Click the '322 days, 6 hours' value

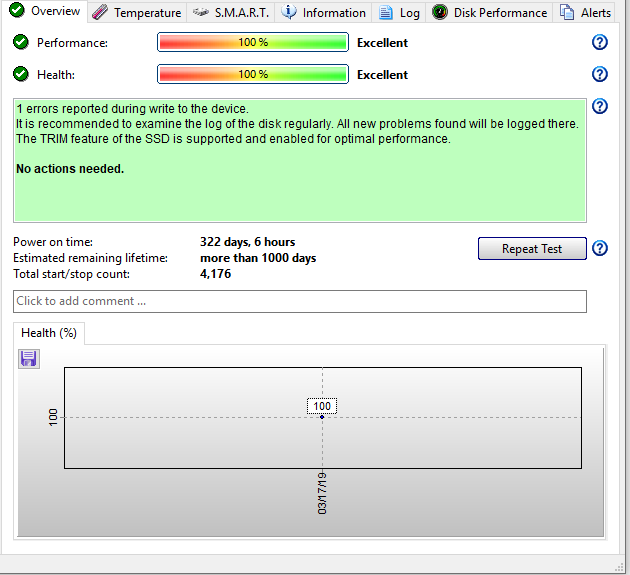point(248,242)
